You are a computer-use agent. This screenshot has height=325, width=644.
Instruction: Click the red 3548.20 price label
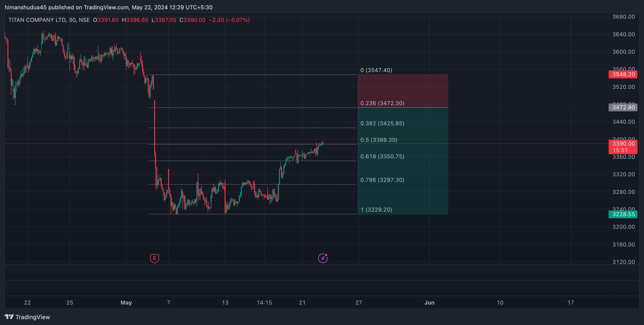click(623, 74)
